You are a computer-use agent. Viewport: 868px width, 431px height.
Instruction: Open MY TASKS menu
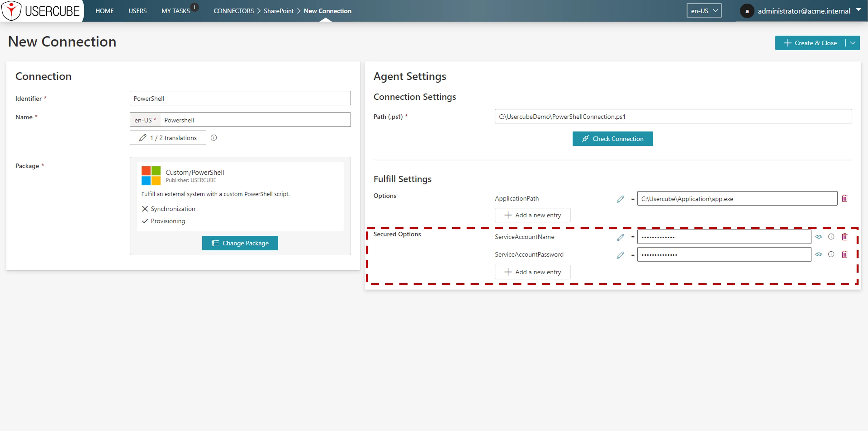click(176, 11)
